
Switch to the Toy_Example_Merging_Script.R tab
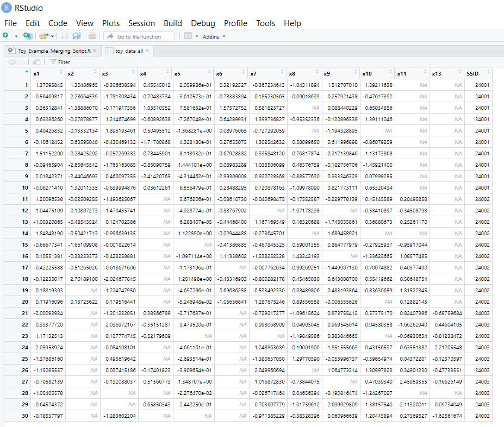click(x=54, y=49)
